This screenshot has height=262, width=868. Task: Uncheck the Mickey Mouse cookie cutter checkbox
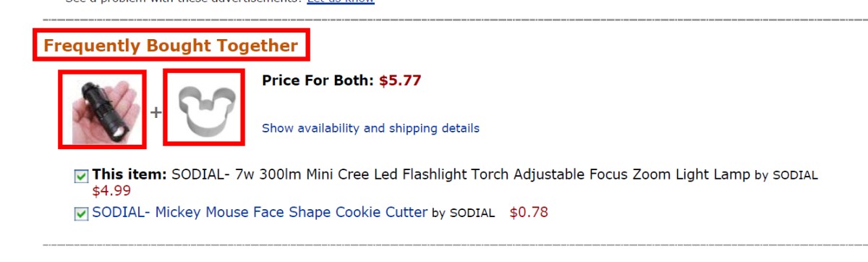81,214
